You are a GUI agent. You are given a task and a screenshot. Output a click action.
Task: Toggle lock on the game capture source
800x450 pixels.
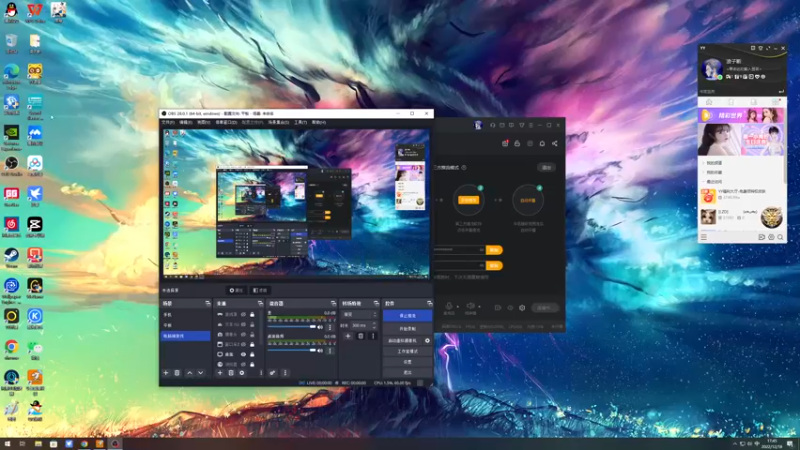[x=252, y=314]
